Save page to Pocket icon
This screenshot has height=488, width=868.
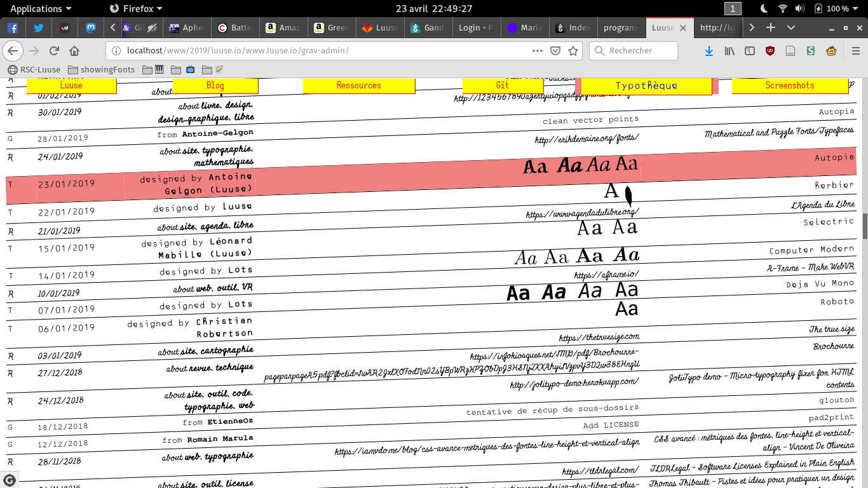click(x=555, y=51)
